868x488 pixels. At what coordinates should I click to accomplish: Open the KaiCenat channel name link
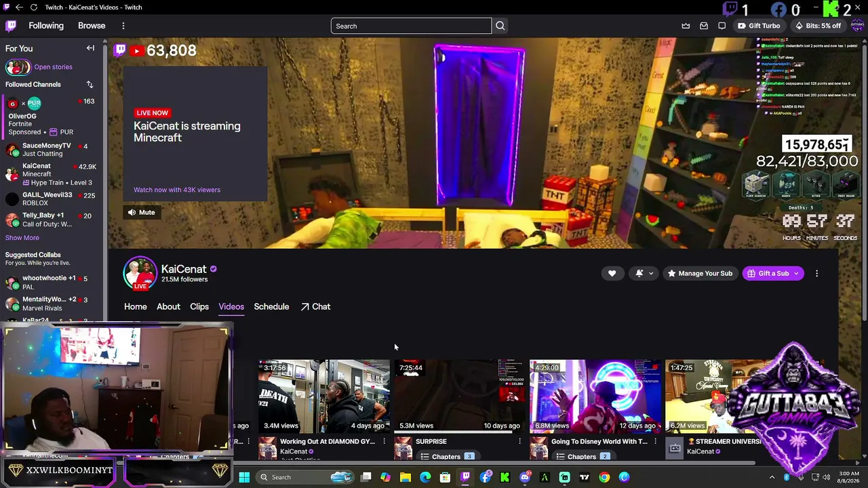(184, 269)
